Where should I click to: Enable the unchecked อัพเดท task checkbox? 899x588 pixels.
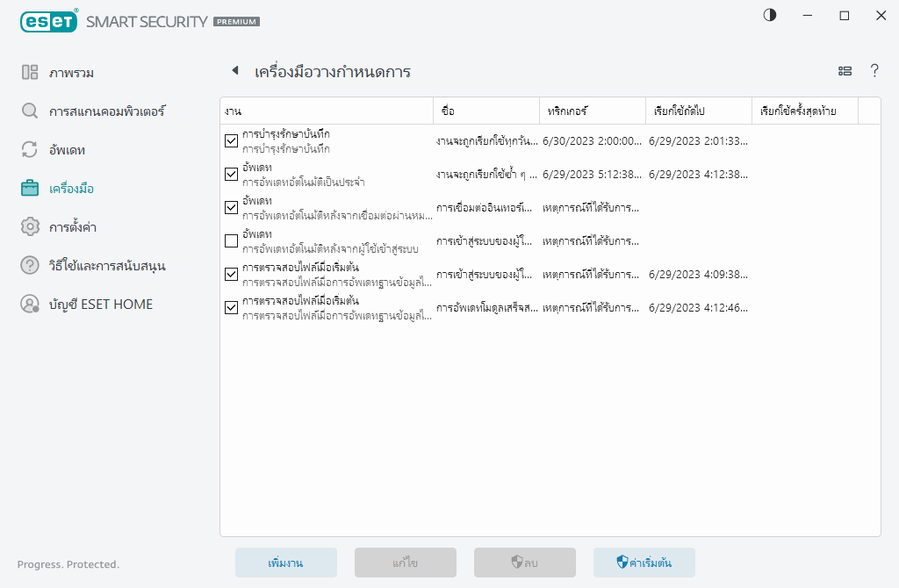click(x=232, y=240)
